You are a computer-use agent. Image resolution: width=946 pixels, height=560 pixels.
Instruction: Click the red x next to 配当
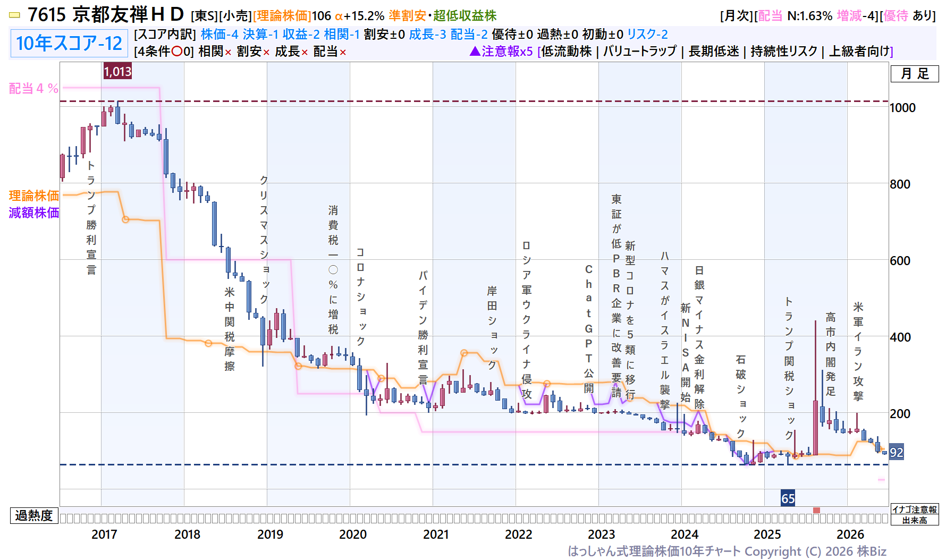(343, 52)
